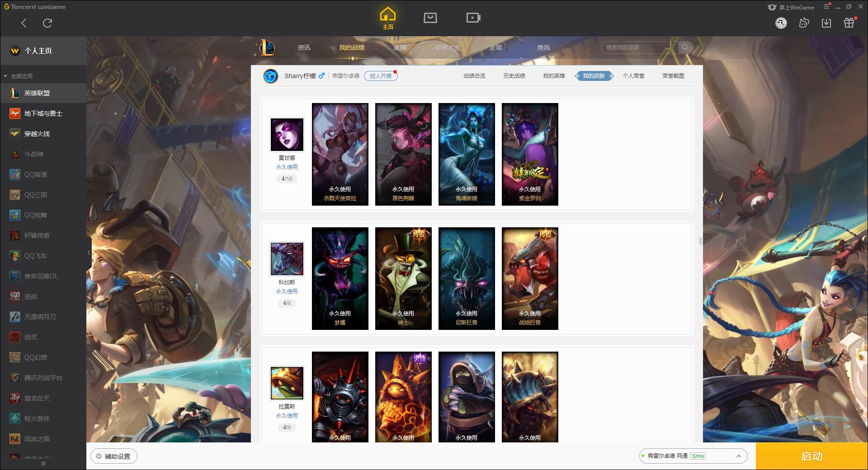Open the store bag icon in the top bar
This screenshot has height=470, width=868.
[430, 18]
